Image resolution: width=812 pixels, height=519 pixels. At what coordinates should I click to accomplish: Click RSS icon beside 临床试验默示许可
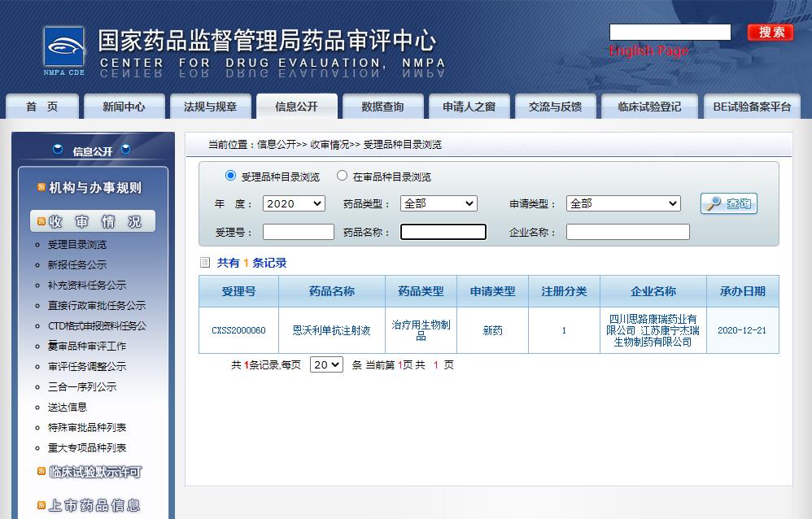click(41, 471)
